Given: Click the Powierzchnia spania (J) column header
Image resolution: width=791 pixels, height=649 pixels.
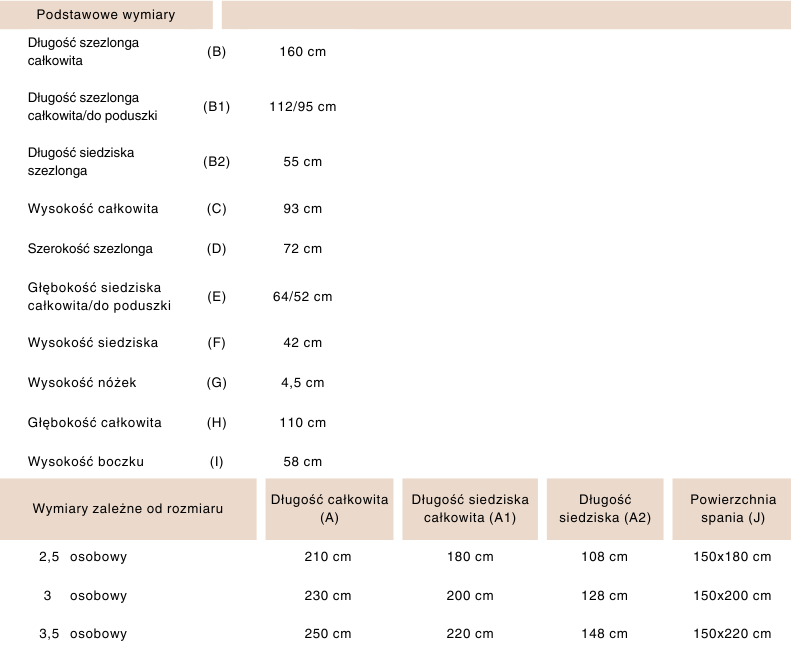Looking at the screenshot, I should (x=732, y=508).
